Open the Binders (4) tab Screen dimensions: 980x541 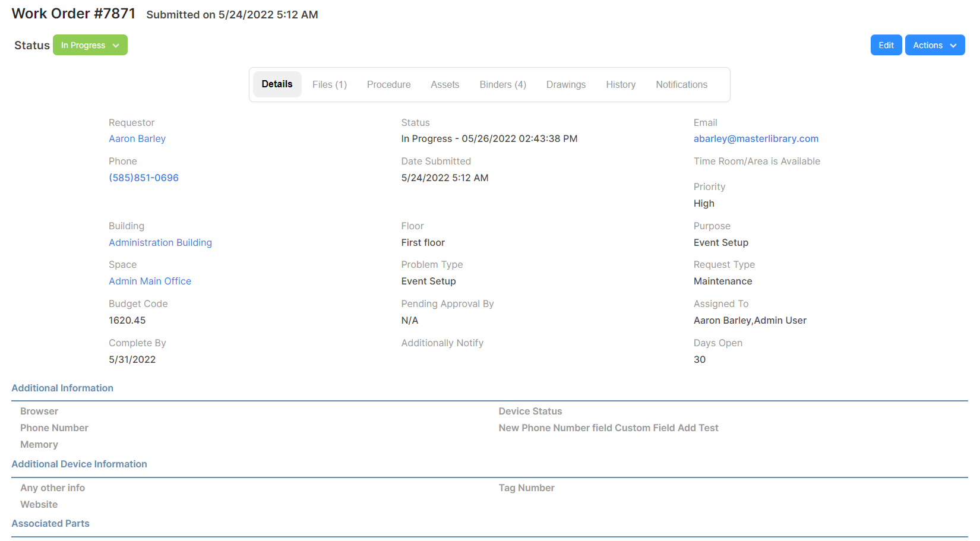(x=502, y=84)
